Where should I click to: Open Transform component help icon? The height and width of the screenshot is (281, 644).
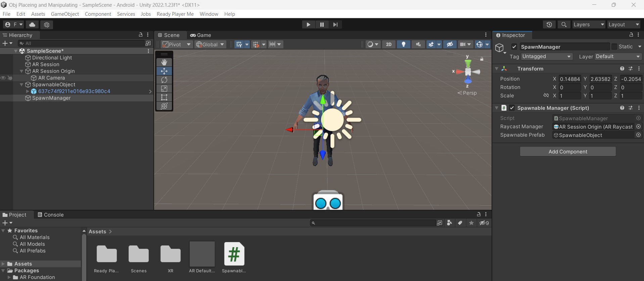(x=622, y=68)
